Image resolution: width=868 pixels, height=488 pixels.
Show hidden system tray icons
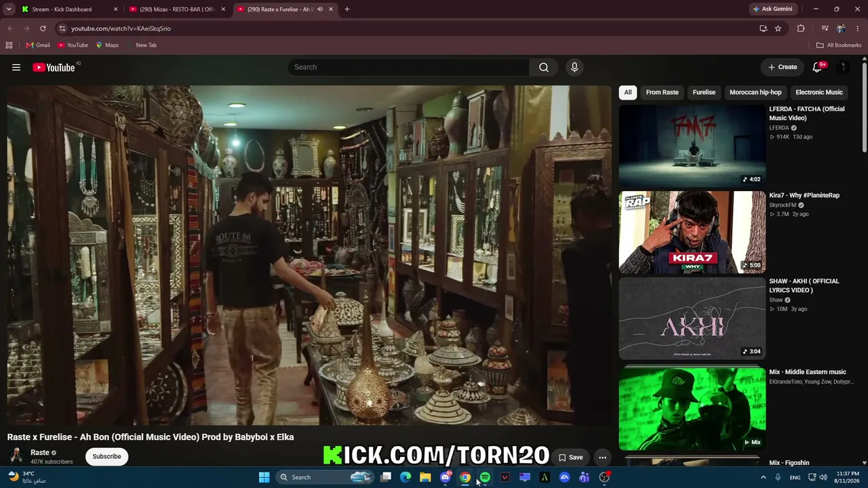click(763, 477)
